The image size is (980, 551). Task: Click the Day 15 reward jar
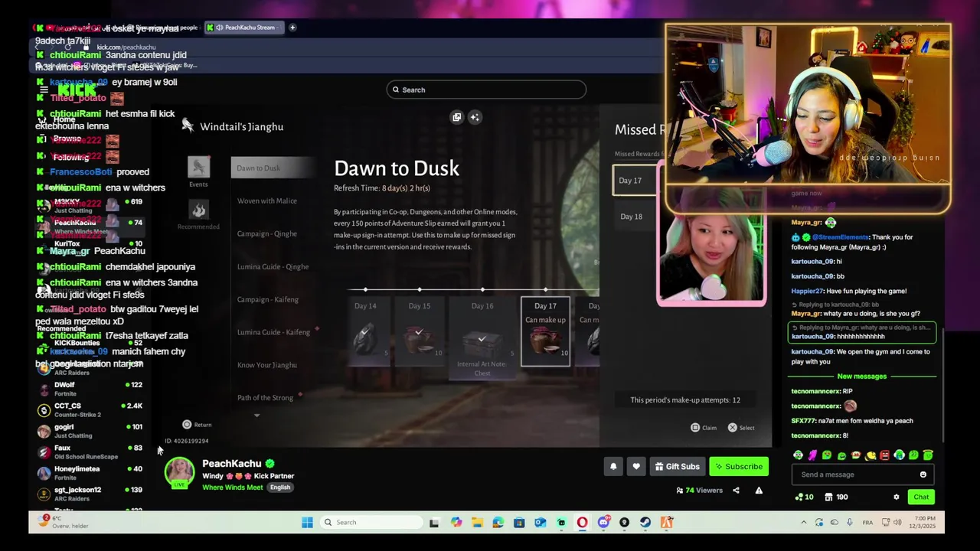(x=420, y=338)
